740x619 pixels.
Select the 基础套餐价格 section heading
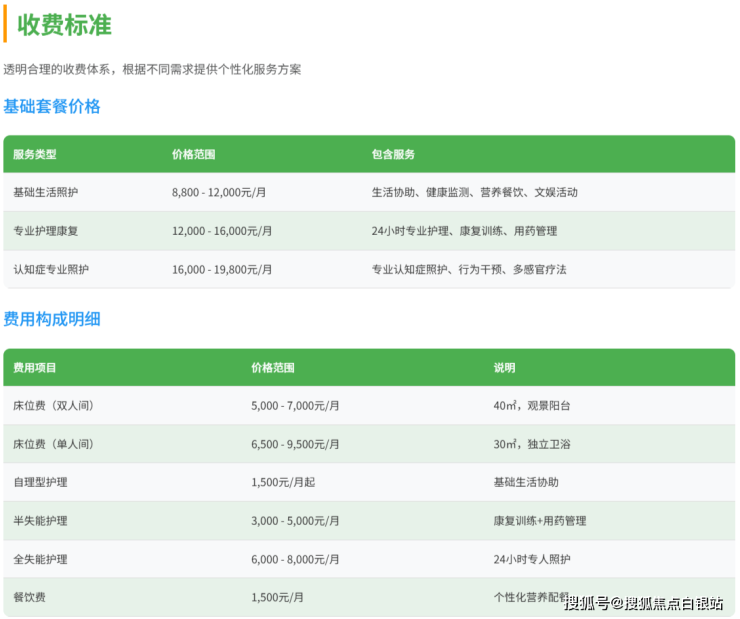tap(52, 106)
